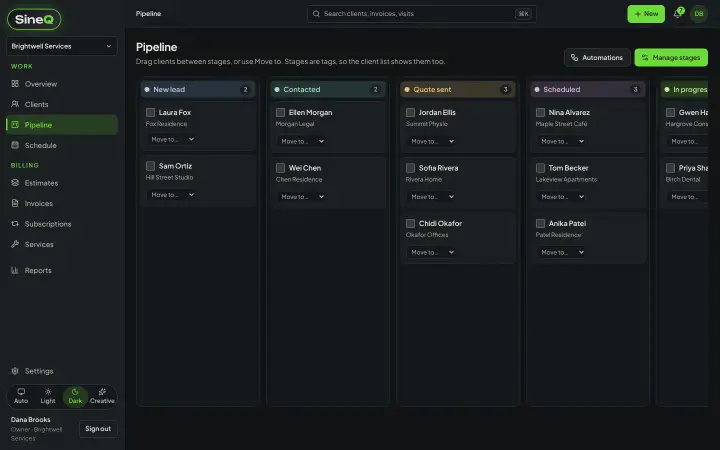Screen dimensions: 720x450
Task: Open Move to dropdown for Ellen Morgan
Action: (302, 141)
